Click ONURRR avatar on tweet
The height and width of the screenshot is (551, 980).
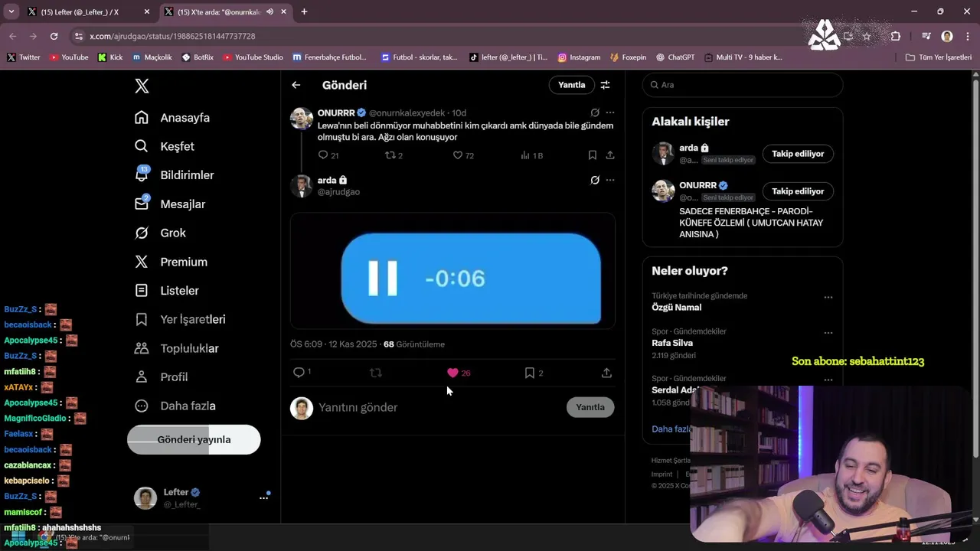301,119
